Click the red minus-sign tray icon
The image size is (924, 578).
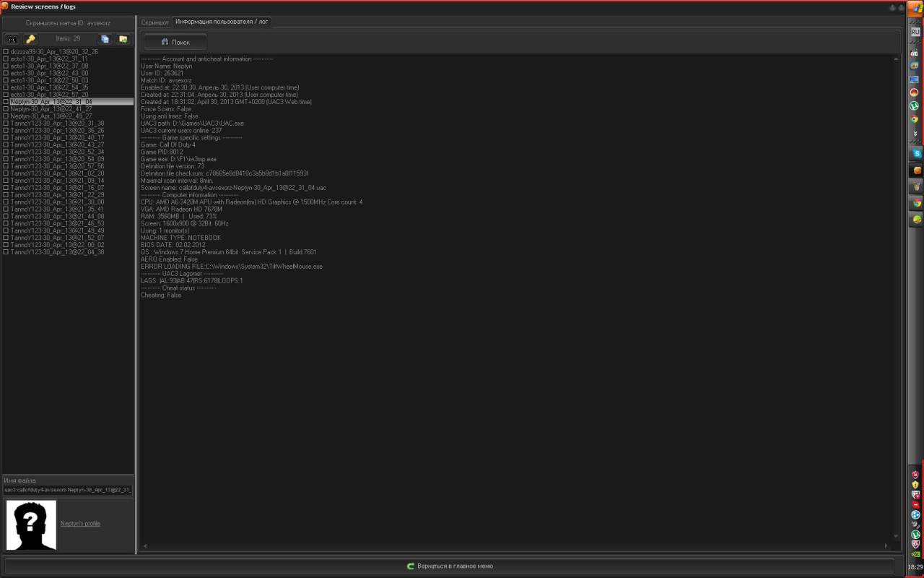tap(915, 504)
